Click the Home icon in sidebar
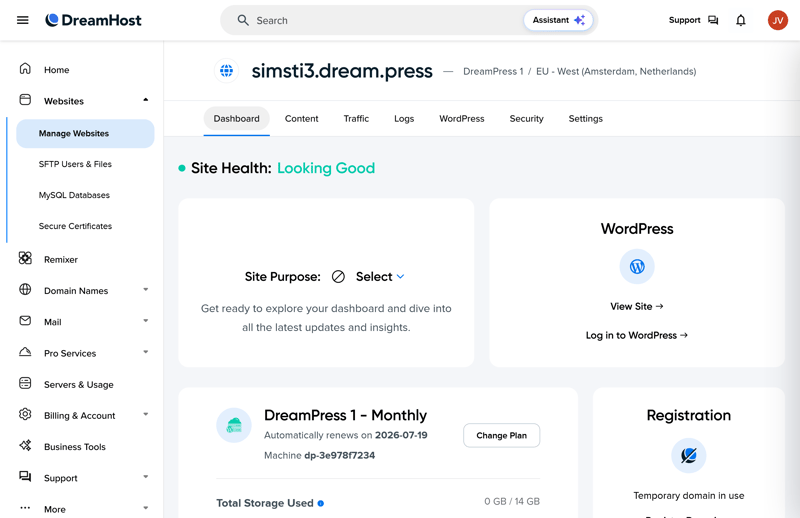800x518 pixels. pos(25,69)
